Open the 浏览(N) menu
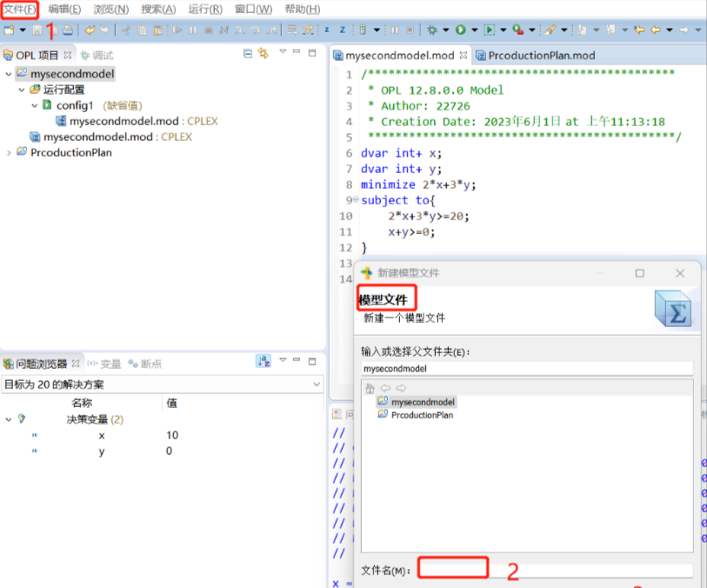The image size is (707, 588). [x=111, y=9]
